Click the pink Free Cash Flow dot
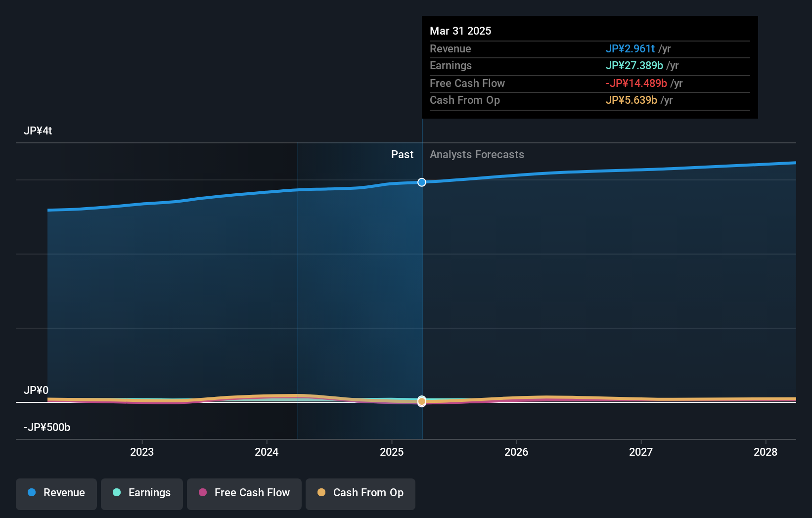 tap(203, 492)
